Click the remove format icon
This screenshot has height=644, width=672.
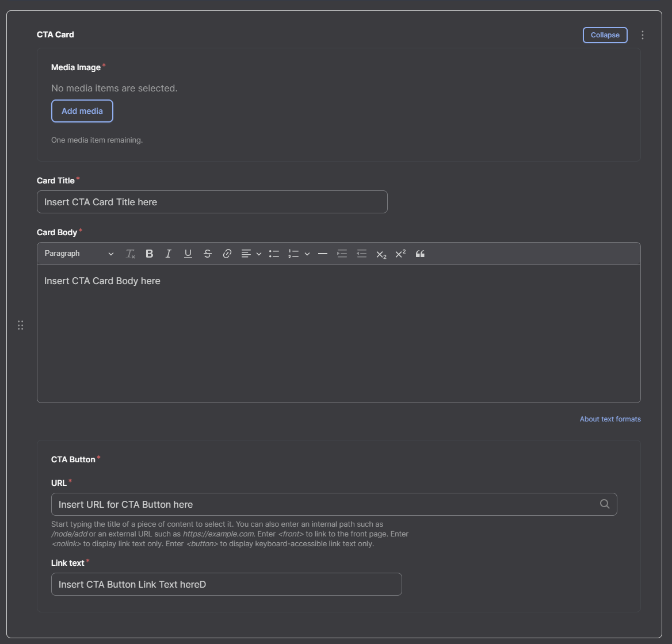tap(130, 254)
